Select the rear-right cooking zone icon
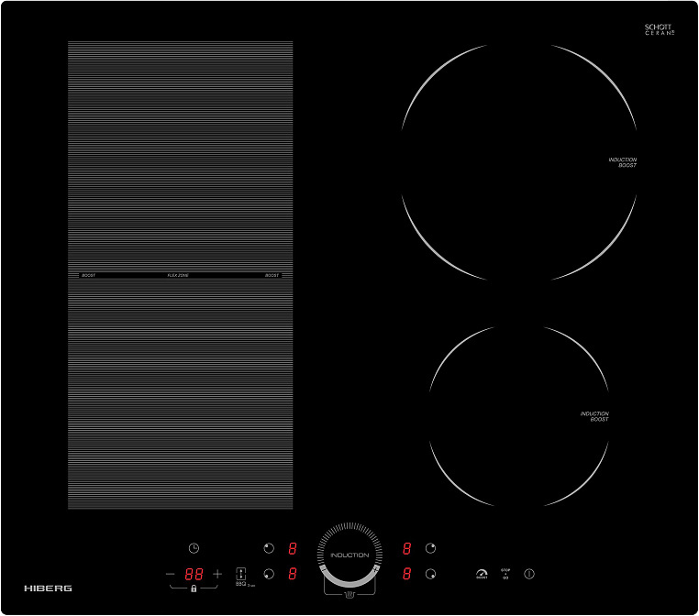 pos(430,548)
